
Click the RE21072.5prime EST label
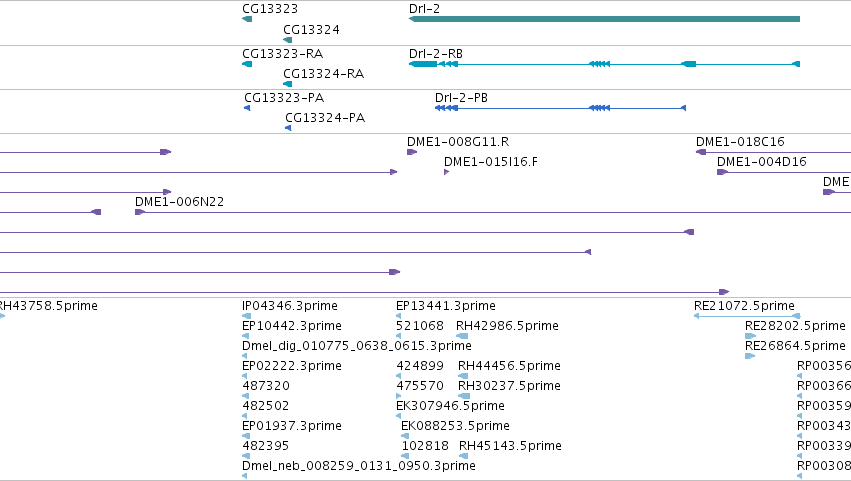744,306
